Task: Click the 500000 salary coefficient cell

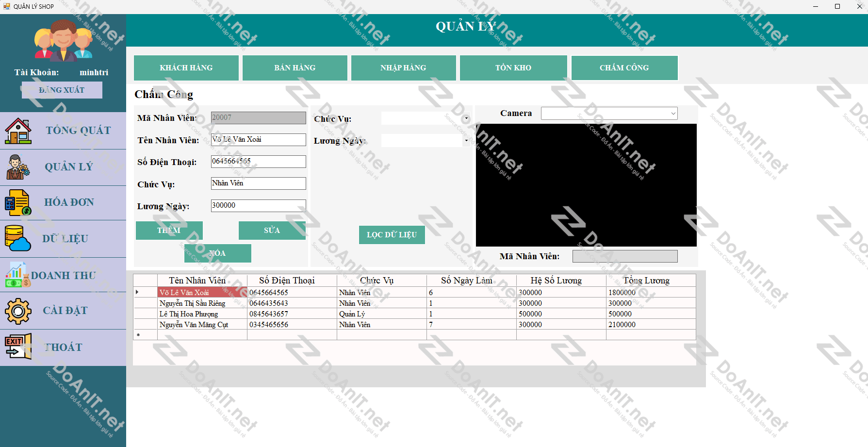Action: point(561,314)
